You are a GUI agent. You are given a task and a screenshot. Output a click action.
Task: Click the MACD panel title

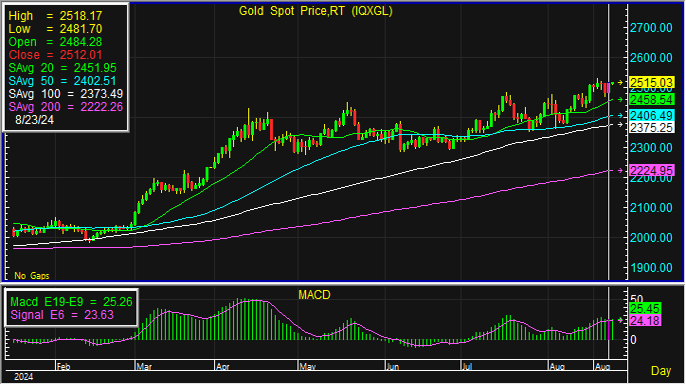point(314,295)
